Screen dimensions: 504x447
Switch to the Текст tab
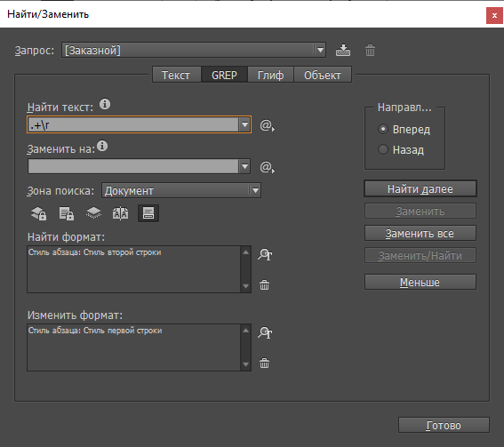pyautogui.click(x=176, y=75)
